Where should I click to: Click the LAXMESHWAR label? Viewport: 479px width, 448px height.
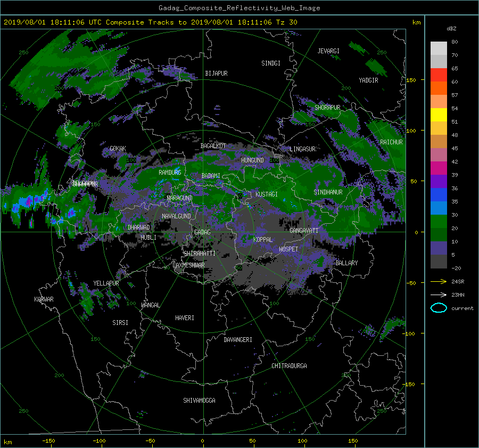pos(188,265)
